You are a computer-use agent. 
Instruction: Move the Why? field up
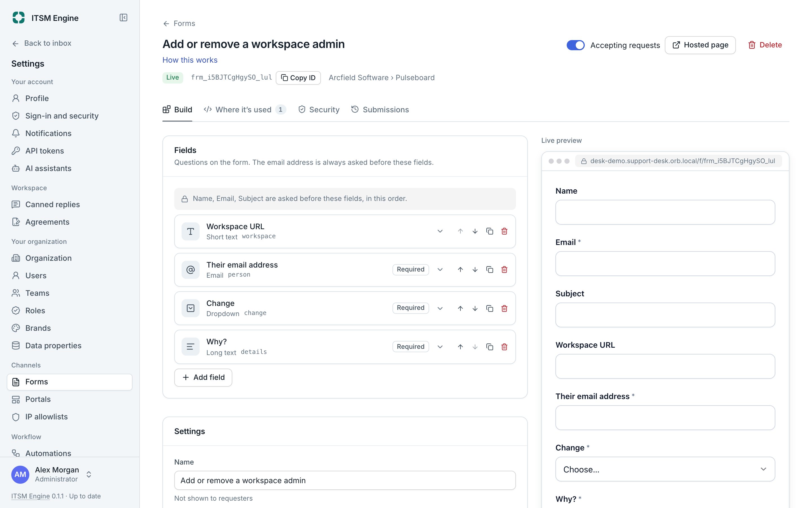click(x=460, y=347)
